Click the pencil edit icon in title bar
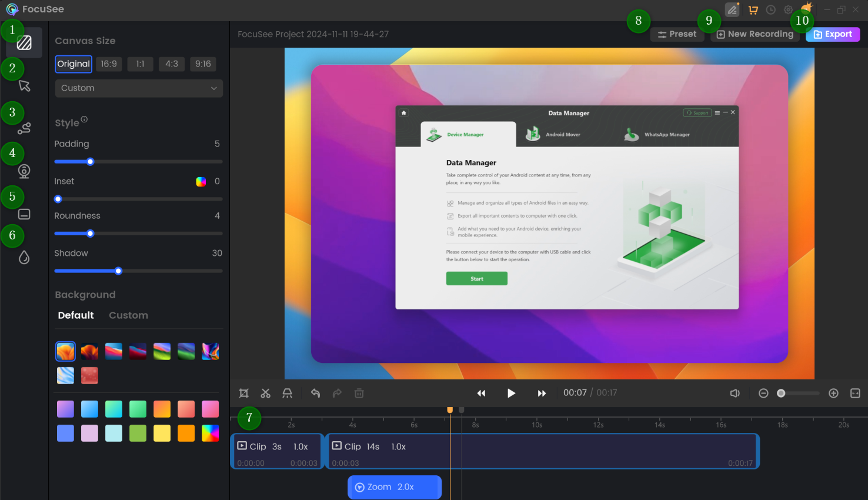Screen dimensions: 868x500 (x=732, y=9)
